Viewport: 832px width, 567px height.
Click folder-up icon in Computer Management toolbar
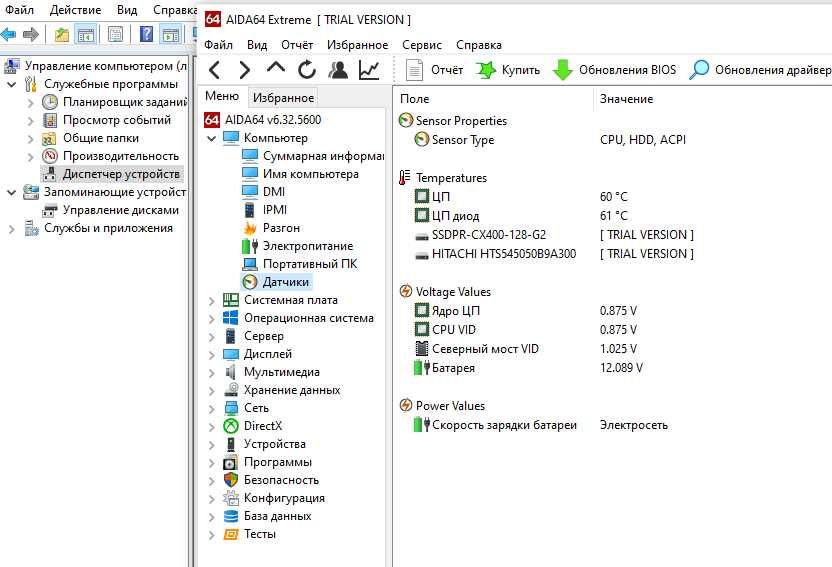[62, 35]
